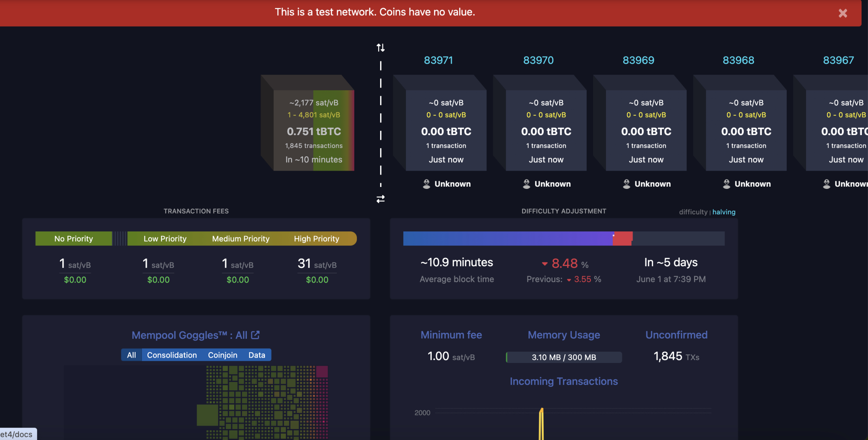Click the Medium Priority fee label
This screenshot has width=868, height=440.
tap(241, 239)
